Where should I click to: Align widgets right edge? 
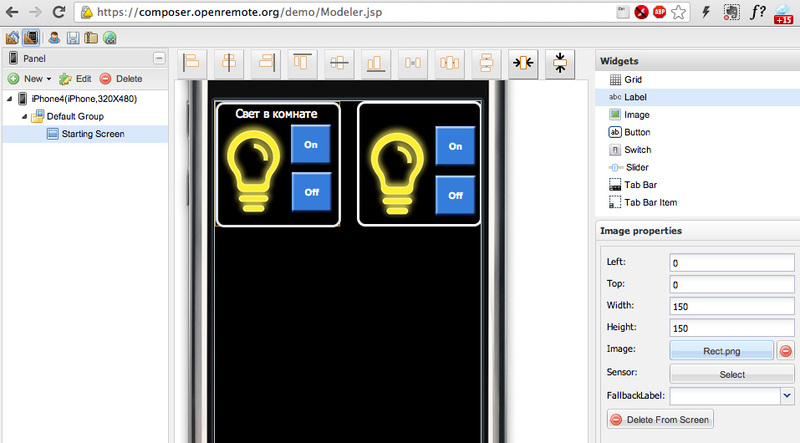tap(266, 63)
